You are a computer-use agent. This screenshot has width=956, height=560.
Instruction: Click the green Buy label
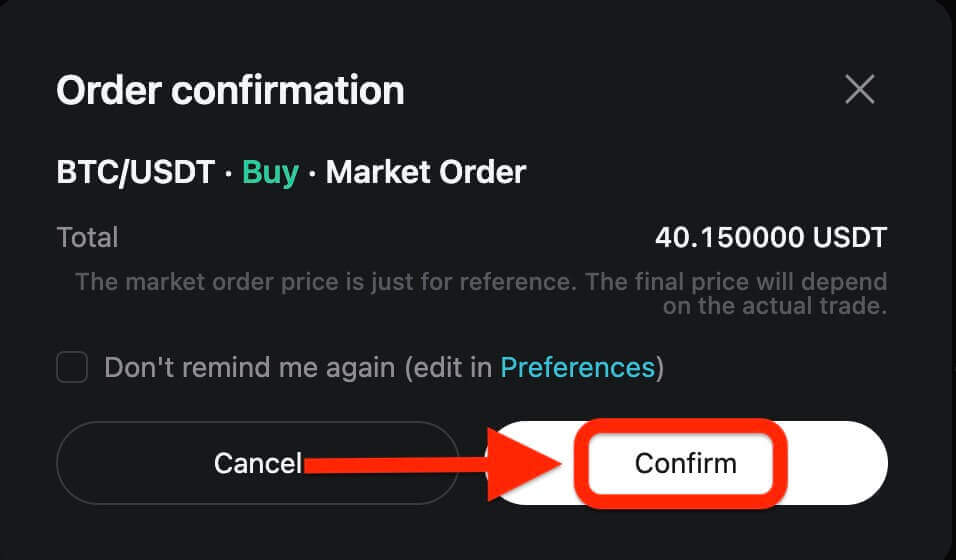tap(270, 172)
